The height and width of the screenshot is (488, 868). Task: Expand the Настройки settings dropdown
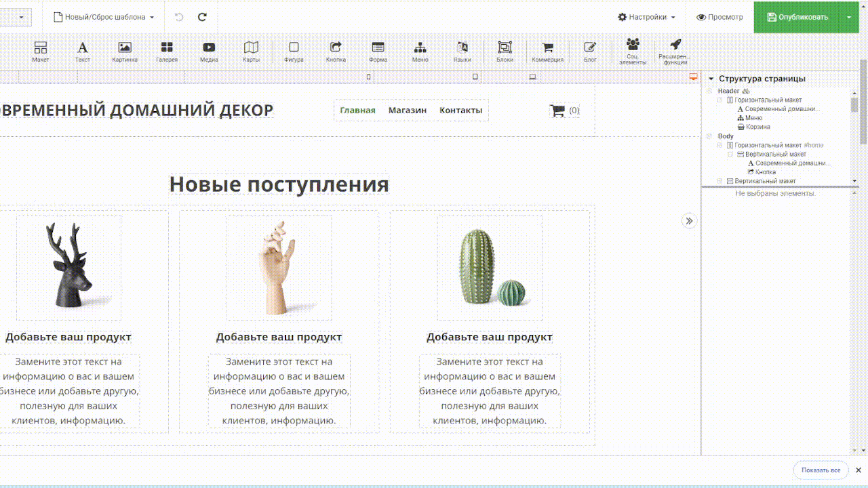[x=646, y=17]
